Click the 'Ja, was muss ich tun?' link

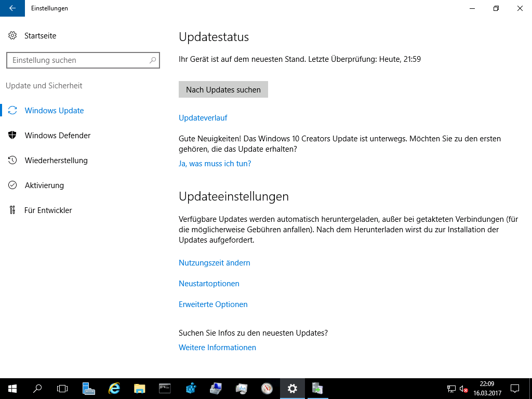tap(215, 164)
